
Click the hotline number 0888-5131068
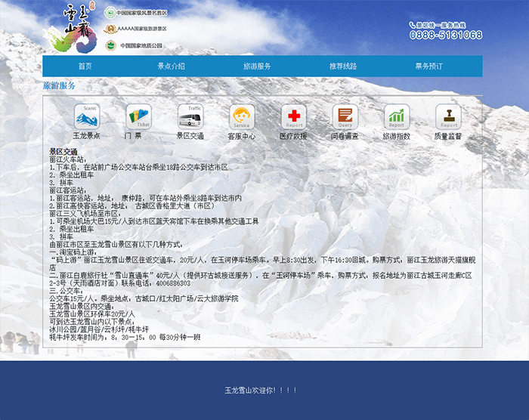point(446,35)
